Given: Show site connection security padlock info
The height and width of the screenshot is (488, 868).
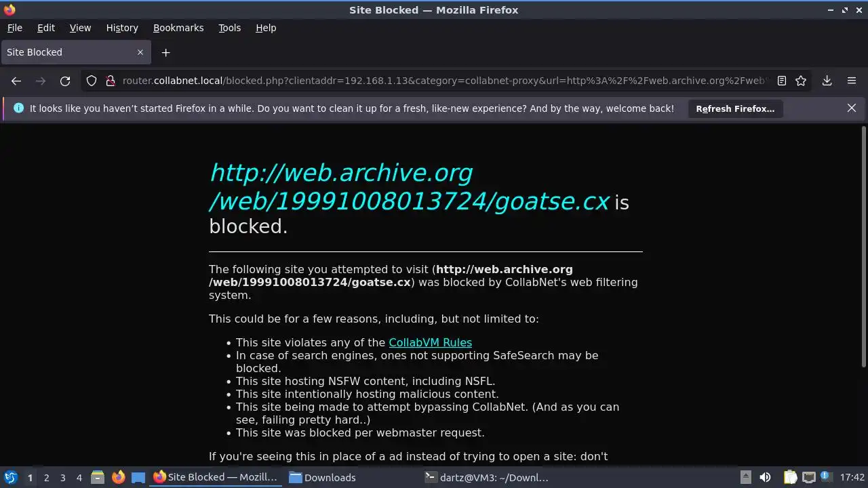Looking at the screenshot, I should (111, 81).
